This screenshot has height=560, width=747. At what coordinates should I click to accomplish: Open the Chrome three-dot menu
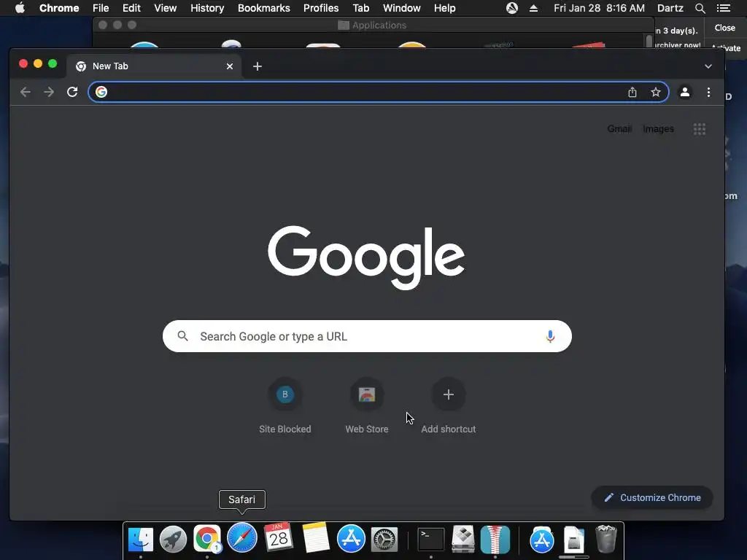pyautogui.click(x=708, y=92)
